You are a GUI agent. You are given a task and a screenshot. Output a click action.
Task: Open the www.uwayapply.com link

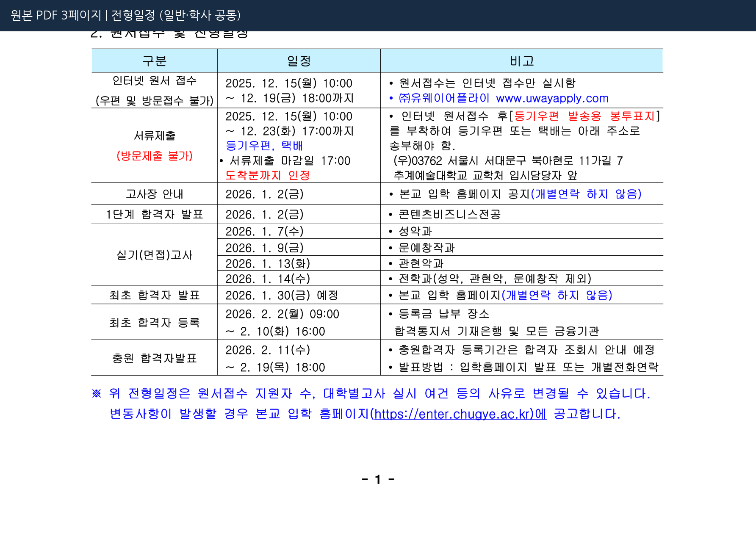click(x=552, y=98)
